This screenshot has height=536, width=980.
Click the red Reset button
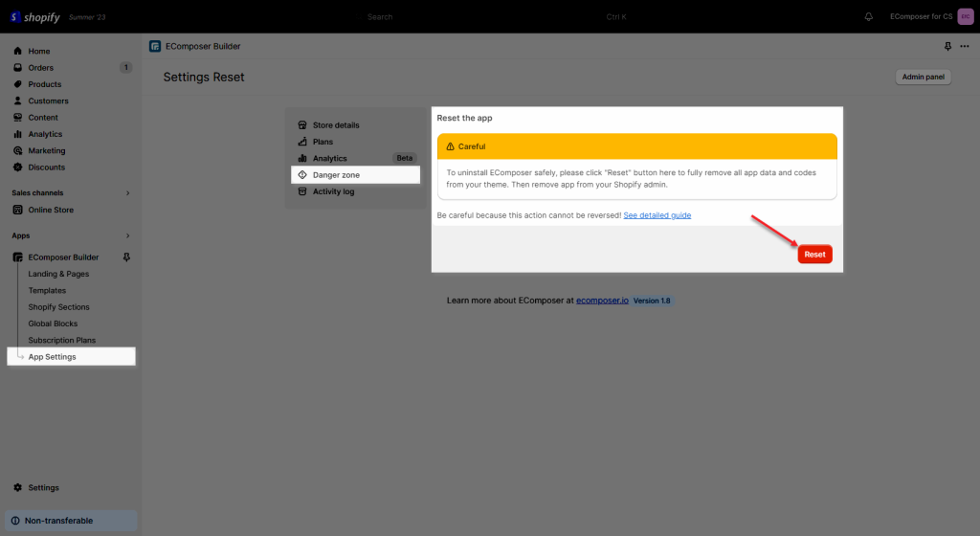point(815,255)
